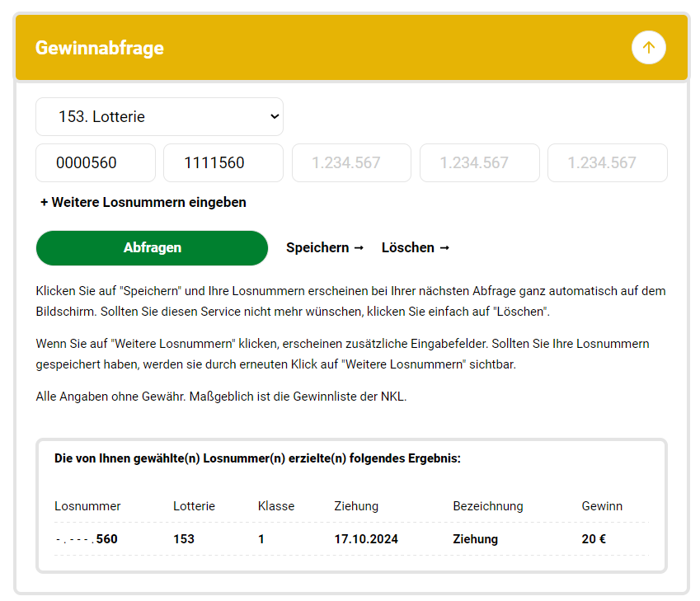Select the Bezeichnung column header
The width and height of the screenshot is (700, 601).
click(487, 506)
